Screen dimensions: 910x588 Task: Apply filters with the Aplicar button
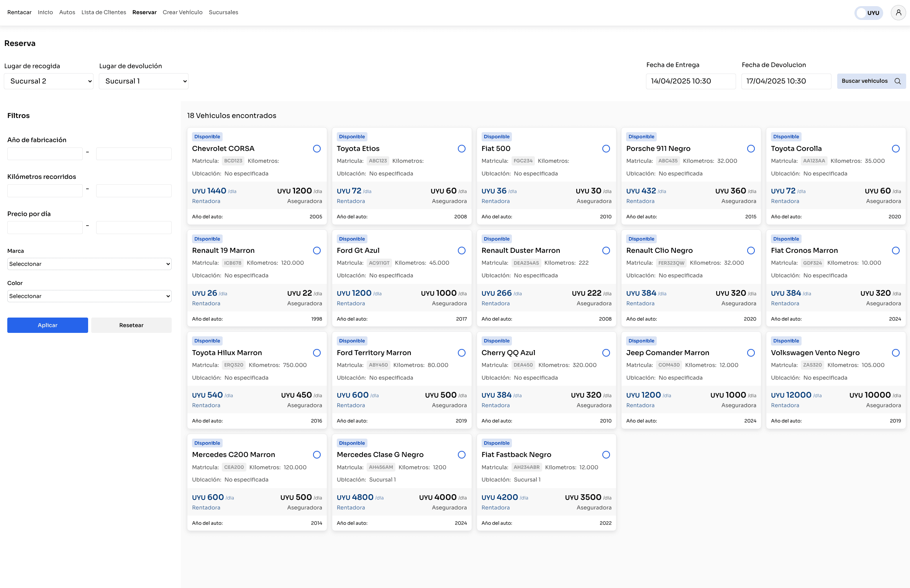(x=48, y=325)
